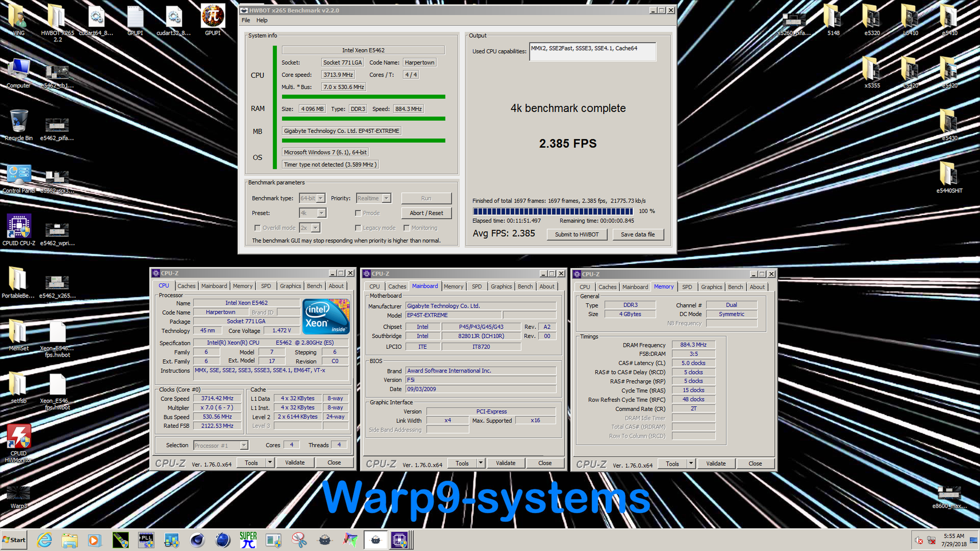The width and height of the screenshot is (980, 551).
Task: Launch CPUID CPU-Z desktop shortcut
Action: click(18, 230)
